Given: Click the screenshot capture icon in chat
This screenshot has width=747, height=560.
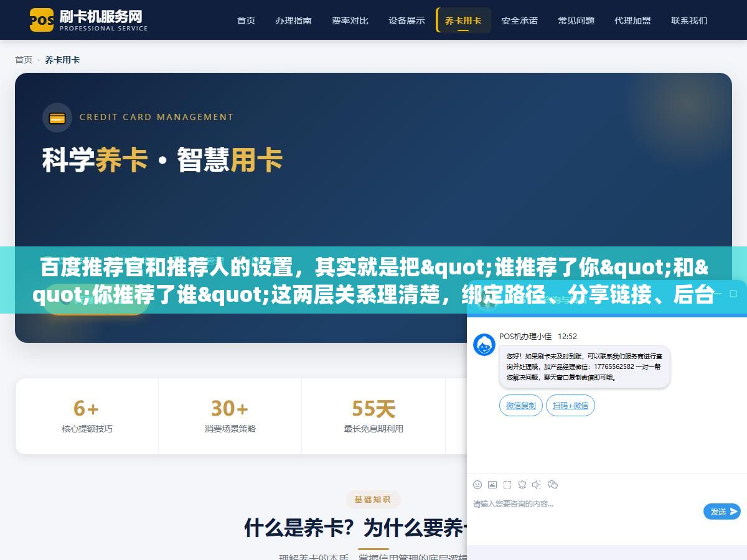Looking at the screenshot, I should [x=507, y=485].
